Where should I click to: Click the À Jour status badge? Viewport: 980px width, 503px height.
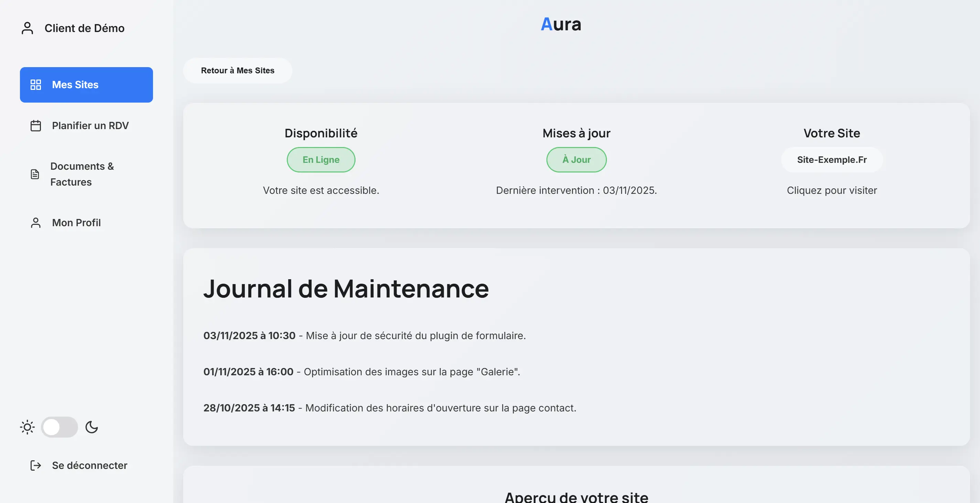[x=576, y=159]
